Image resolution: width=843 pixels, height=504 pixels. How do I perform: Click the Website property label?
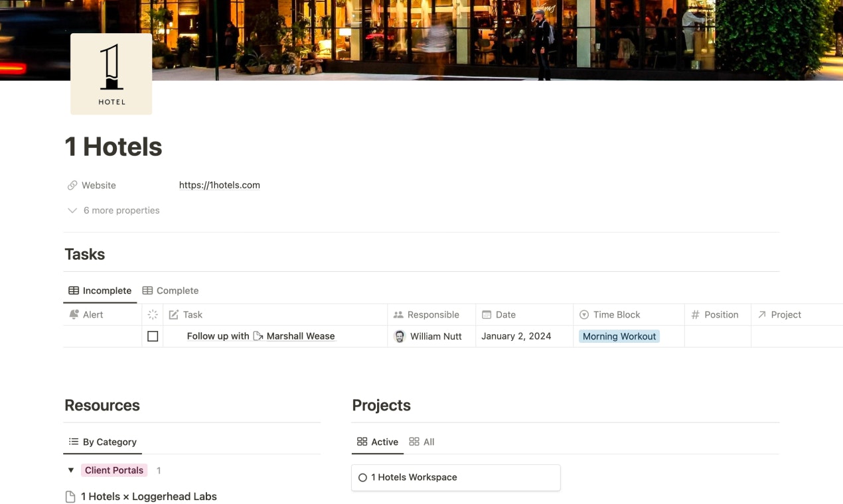point(99,186)
